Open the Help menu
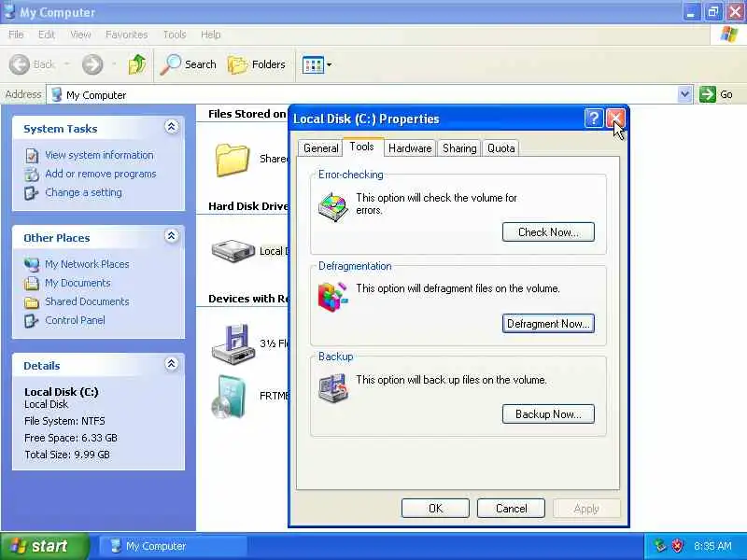 [211, 35]
